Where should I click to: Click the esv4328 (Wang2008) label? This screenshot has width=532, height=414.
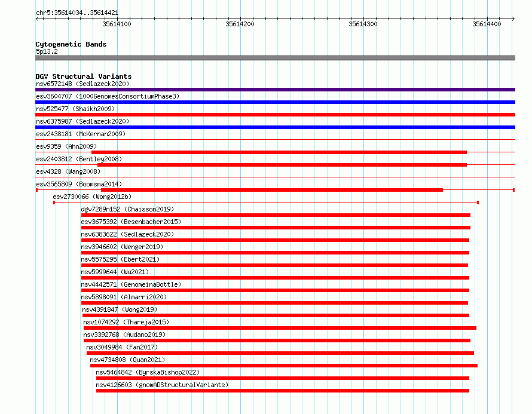click(x=68, y=171)
